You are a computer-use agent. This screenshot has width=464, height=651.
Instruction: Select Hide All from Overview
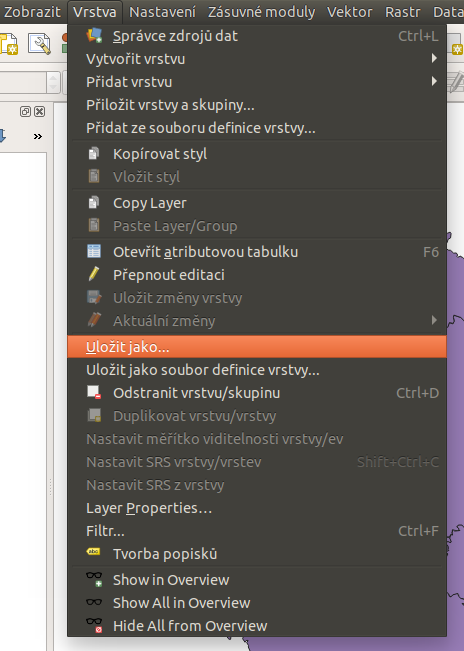pyautogui.click(x=257, y=626)
